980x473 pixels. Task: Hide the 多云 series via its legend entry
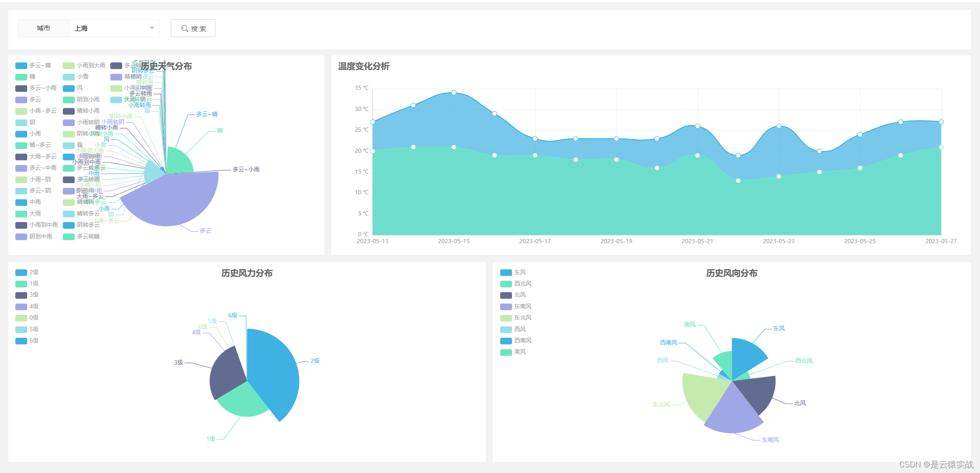point(28,99)
